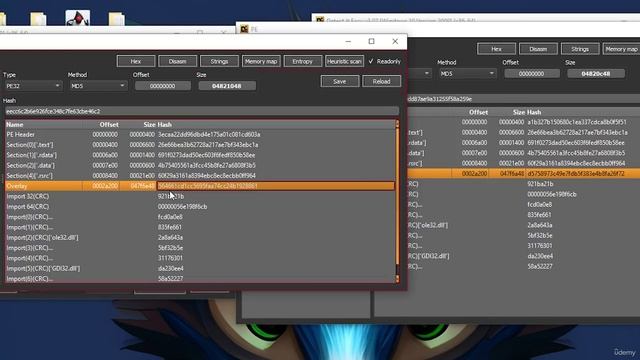Click the Offset field in front window
Viewport: 640px width, 360px height.
[162, 86]
